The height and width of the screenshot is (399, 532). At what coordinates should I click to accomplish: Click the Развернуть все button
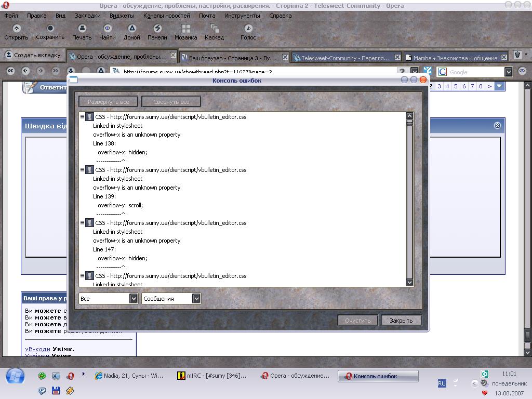click(x=108, y=102)
